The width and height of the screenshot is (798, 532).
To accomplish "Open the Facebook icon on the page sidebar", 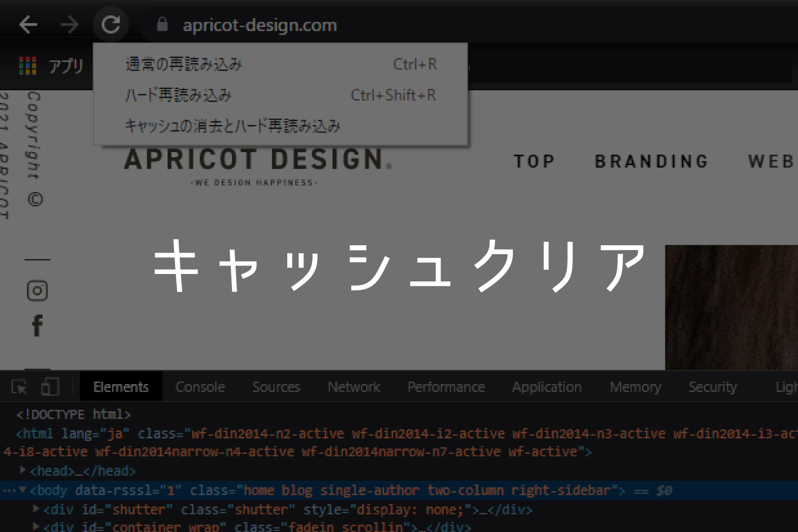I will 37,326.
